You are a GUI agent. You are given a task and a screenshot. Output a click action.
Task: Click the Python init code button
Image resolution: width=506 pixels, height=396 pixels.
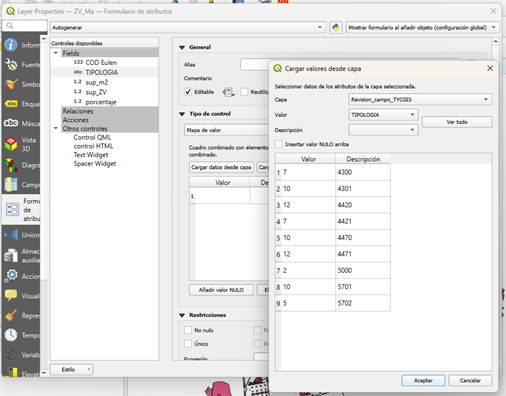pyautogui.click(x=336, y=27)
